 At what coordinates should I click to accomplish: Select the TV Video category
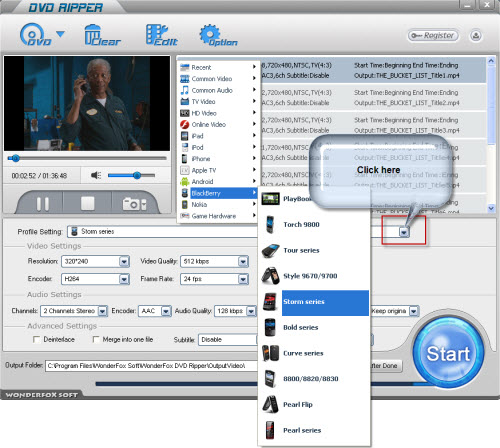coord(218,101)
